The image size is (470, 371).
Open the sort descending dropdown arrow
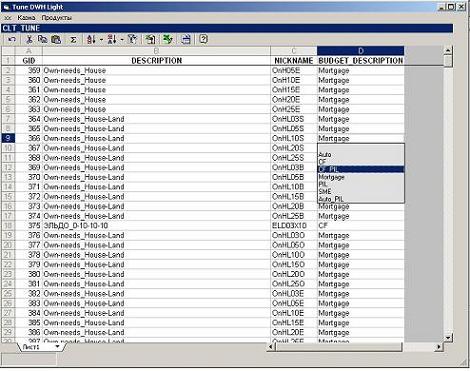(122, 40)
